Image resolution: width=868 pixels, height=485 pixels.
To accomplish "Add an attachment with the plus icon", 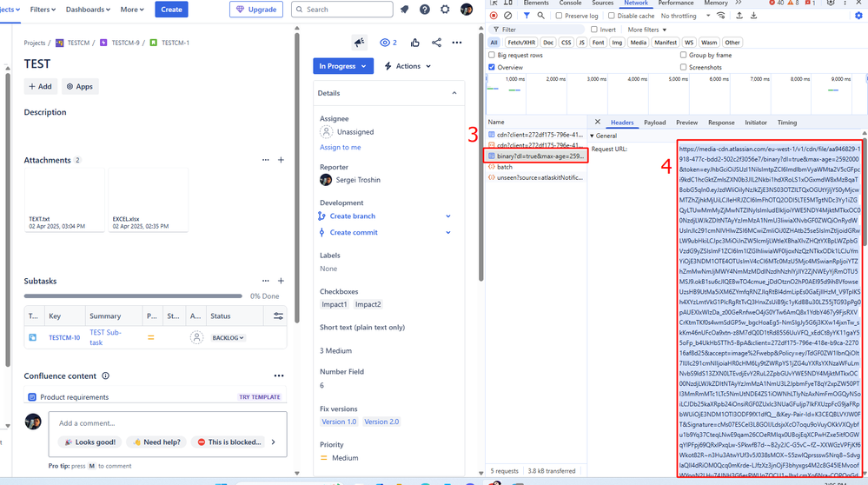I will pos(281,160).
